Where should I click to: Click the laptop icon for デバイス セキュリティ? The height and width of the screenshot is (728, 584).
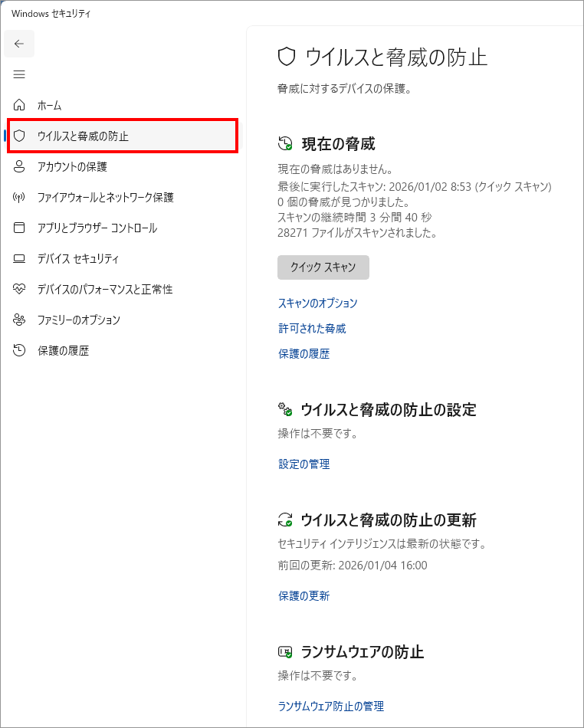coord(20,258)
